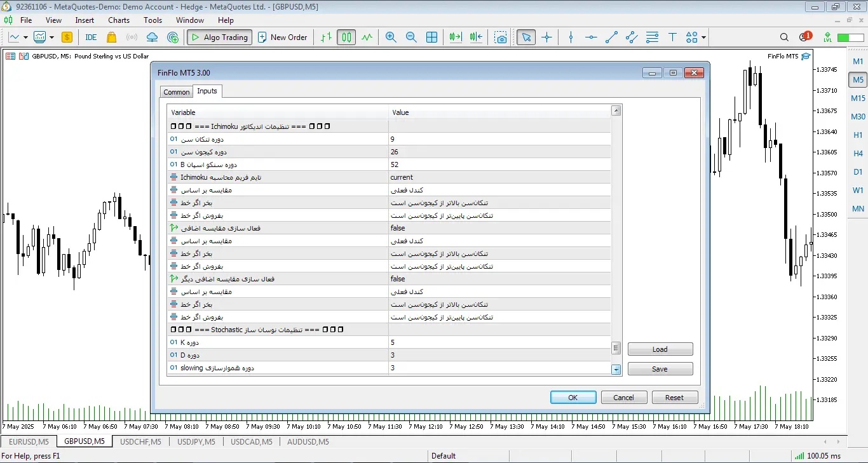The image size is (868, 463).
Task: Click the connection signal bars in status bar
Action: pos(799,455)
